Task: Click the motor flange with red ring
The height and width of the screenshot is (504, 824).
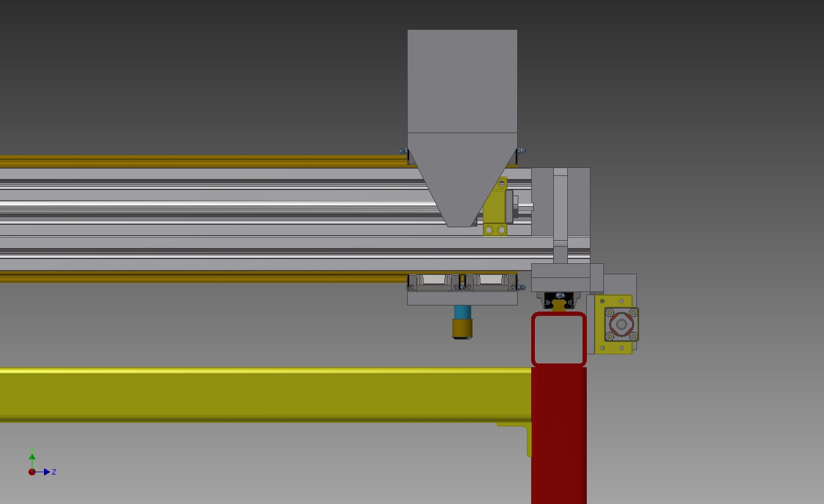Action: pyautogui.click(x=622, y=324)
